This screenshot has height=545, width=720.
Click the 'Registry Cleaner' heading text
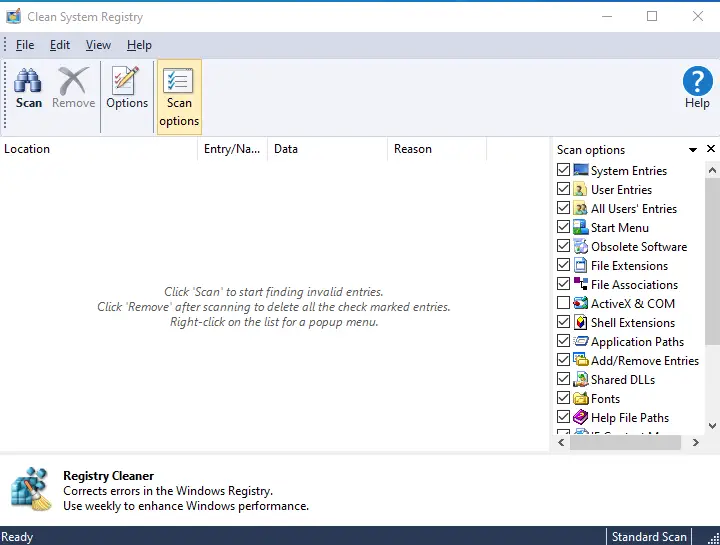(108, 476)
